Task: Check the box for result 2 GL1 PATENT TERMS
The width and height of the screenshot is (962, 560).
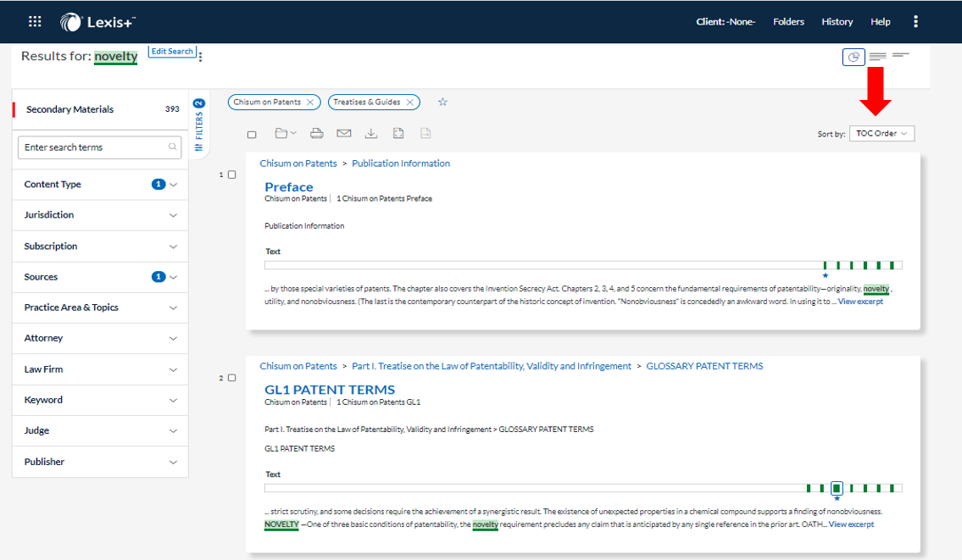Action: (x=232, y=378)
